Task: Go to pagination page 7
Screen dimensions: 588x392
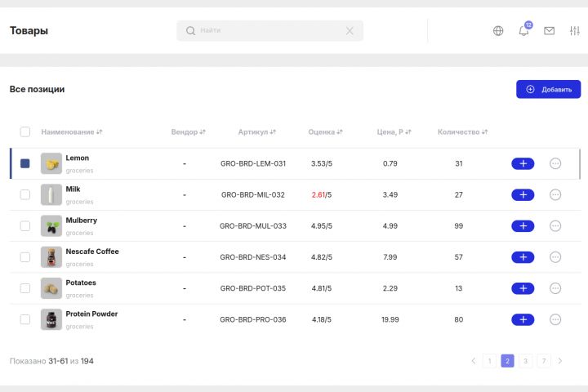Action: 544,361
